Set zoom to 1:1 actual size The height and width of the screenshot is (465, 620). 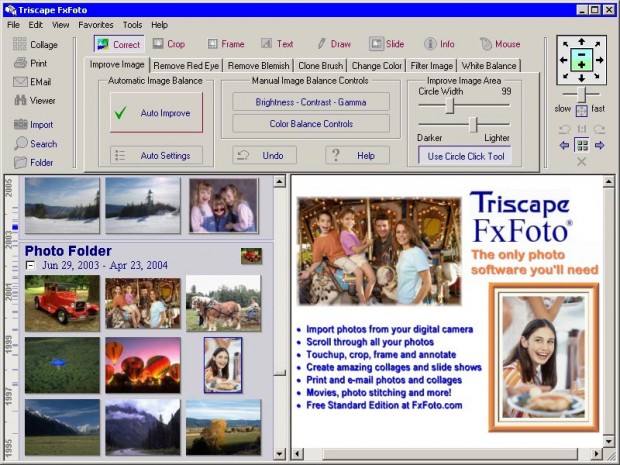click(582, 129)
